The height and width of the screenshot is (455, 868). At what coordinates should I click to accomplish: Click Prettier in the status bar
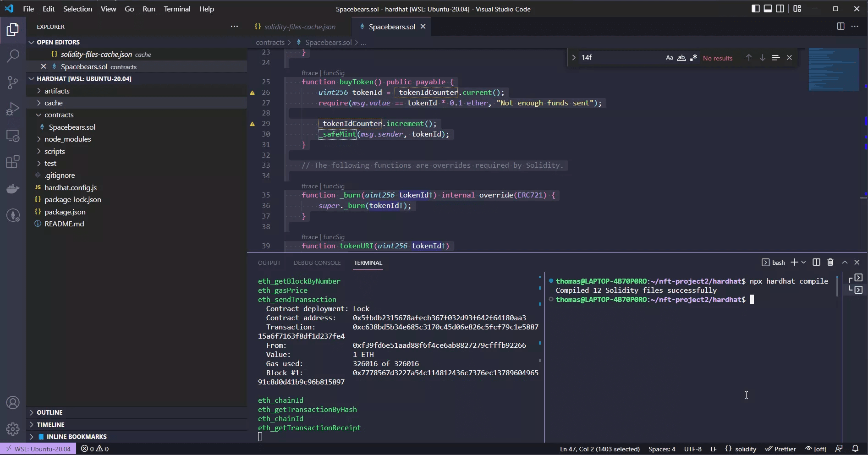pos(780,449)
